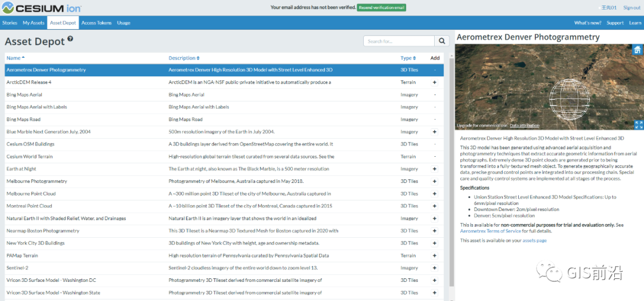Select the Asset Depot tab
Screen dimensions: 644x301
[63, 23]
